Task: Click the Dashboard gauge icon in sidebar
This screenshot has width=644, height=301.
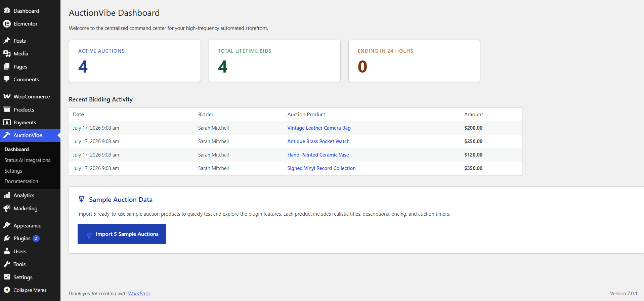Action: pos(7,11)
